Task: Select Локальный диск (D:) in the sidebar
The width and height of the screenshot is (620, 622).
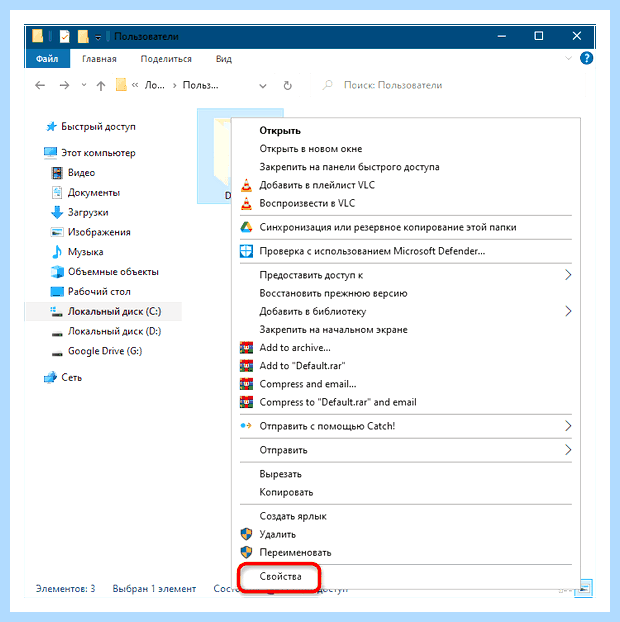Action: tap(114, 331)
